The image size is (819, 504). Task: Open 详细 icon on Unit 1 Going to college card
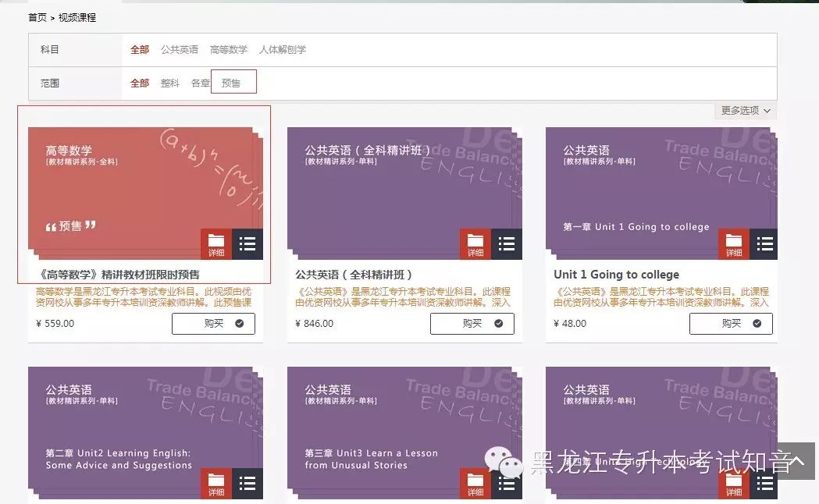[x=734, y=243]
